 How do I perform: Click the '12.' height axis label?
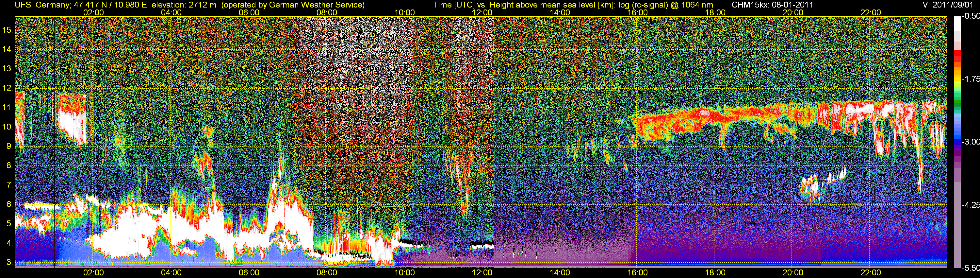[x=8, y=88]
